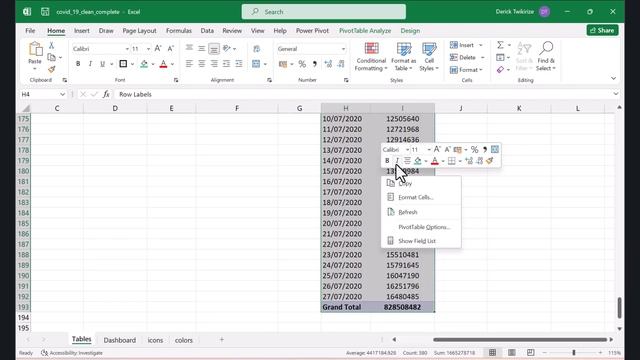This screenshot has width=640, height=360.
Task: Open the PivotTable Analyze tab
Action: (x=365, y=31)
